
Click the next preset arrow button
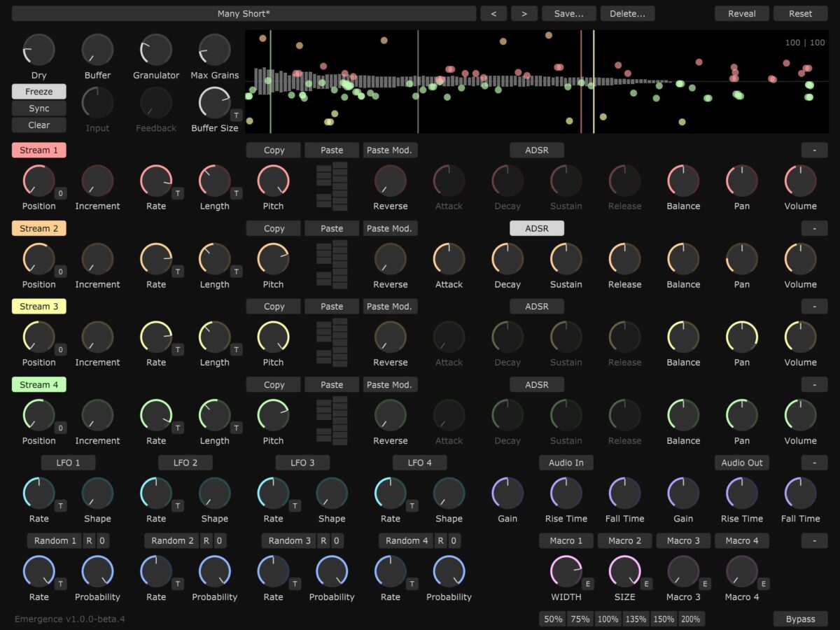click(524, 13)
